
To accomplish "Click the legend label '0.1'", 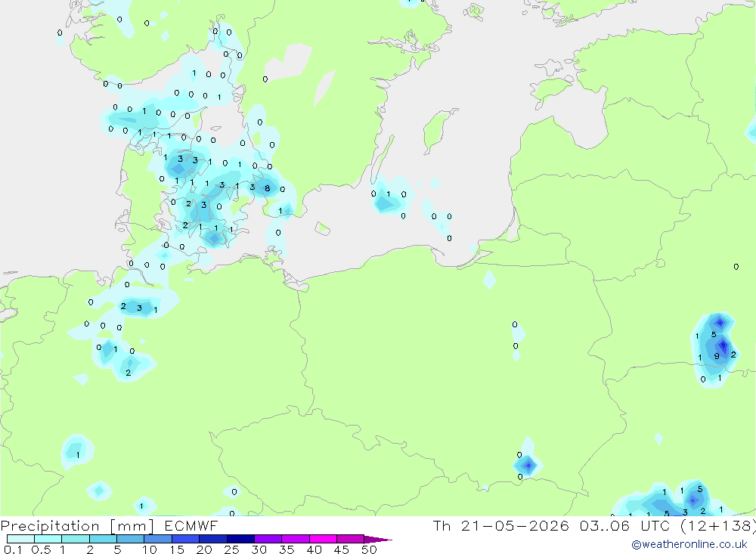I will click(x=13, y=549).
